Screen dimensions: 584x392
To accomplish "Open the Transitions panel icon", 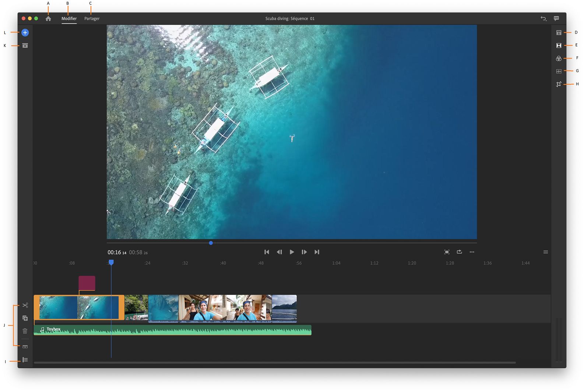I will [559, 45].
